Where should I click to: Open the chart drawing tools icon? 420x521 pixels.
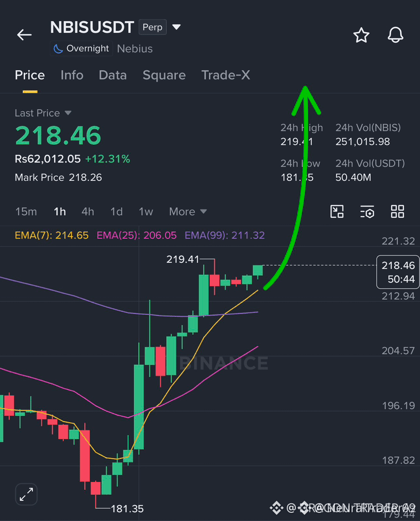[337, 211]
